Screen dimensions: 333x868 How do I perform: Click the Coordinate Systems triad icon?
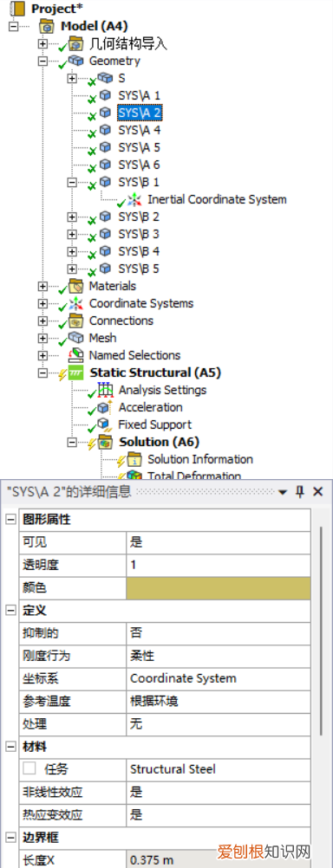[x=76, y=303]
